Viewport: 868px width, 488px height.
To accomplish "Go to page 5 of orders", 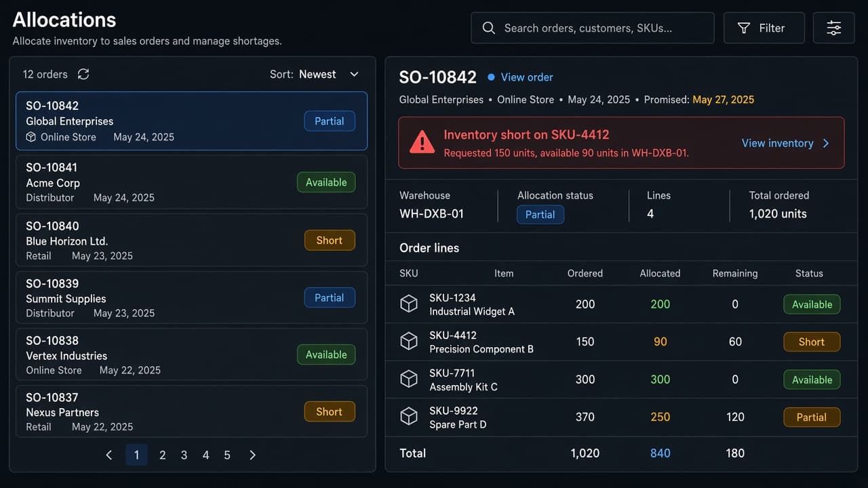I will (x=227, y=455).
